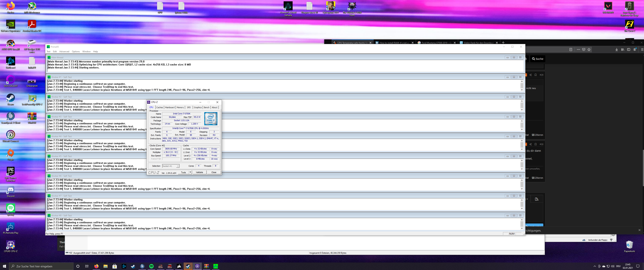Open Prime95 Advanced menu

click(x=64, y=52)
